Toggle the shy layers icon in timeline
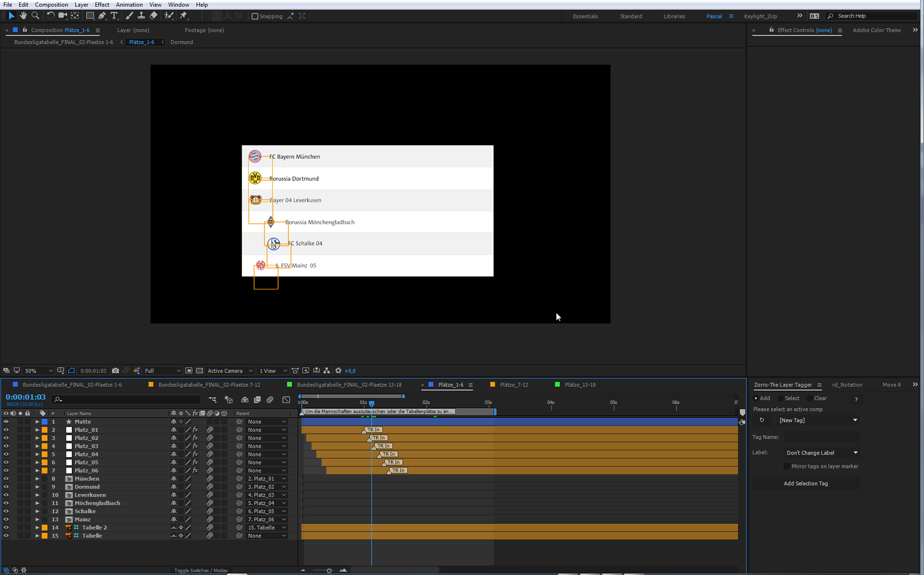 coord(244,399)
